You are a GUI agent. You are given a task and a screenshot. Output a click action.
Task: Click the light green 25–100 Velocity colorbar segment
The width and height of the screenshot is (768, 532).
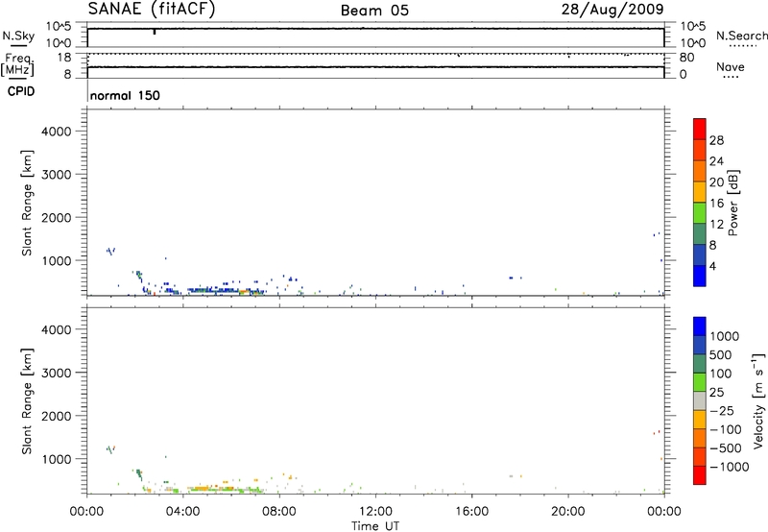coord(700,381)
